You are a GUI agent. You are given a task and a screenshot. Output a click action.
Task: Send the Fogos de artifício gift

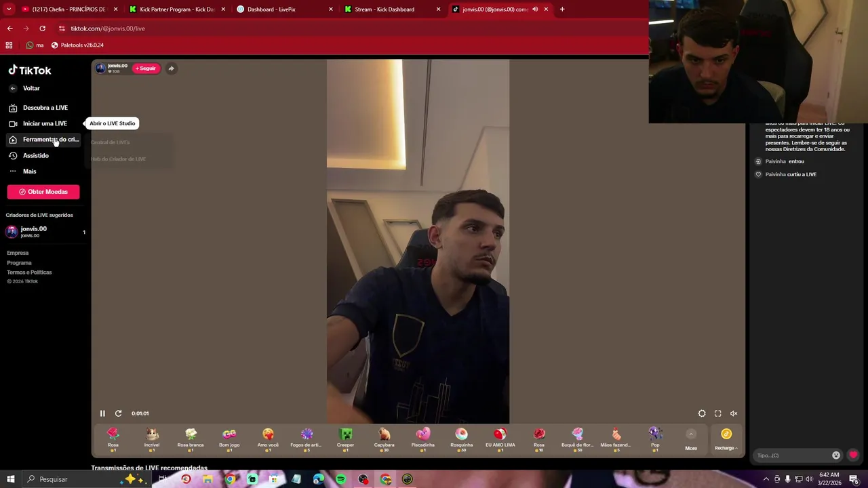point(307,440)
